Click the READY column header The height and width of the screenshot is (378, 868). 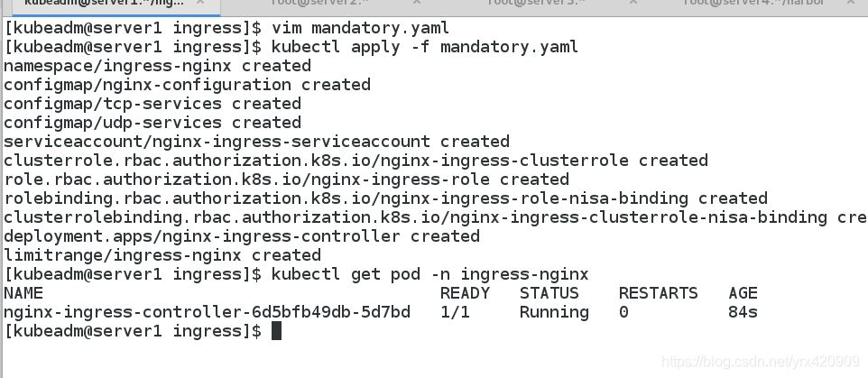point(465,293)
